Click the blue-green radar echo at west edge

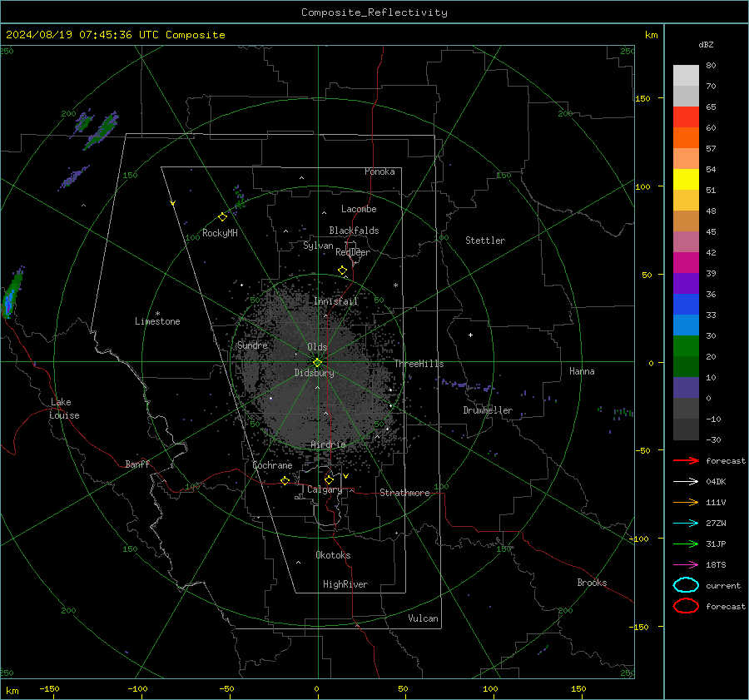point(12,293)
